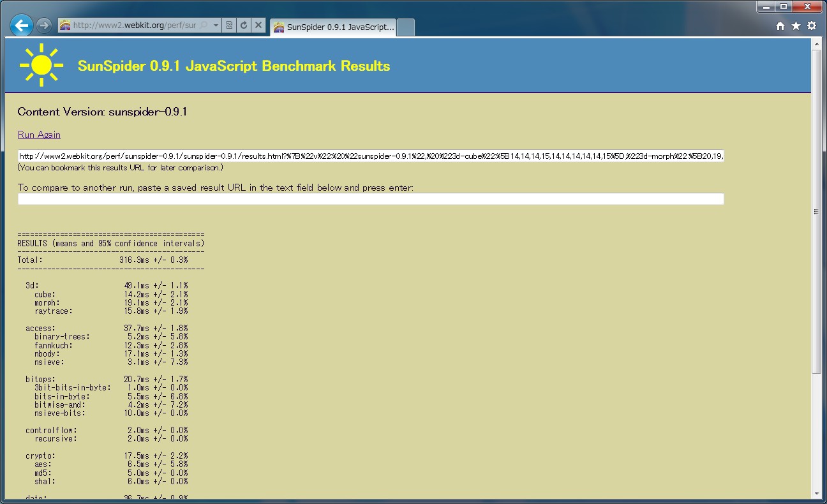Screen dimensions: 827x504
Task: Click the 'nbody: 17.1ms' result row
Action: 111,353
